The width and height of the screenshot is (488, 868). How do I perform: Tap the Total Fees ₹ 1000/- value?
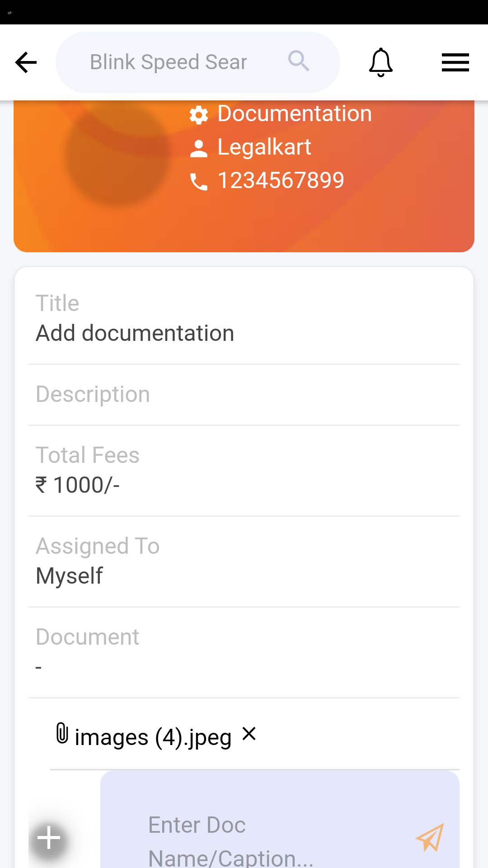click(x=78, y=485)
